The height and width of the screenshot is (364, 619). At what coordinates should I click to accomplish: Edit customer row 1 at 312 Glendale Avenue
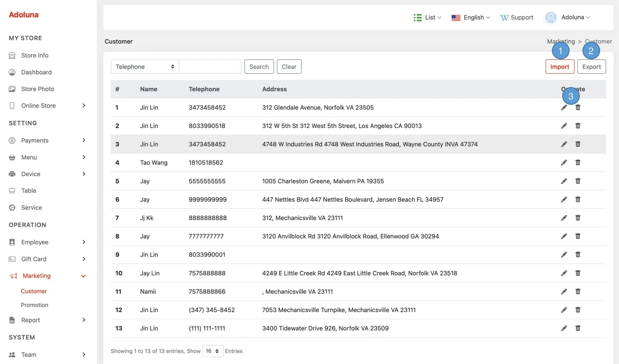pyautogui.click(x=564, y=108)
